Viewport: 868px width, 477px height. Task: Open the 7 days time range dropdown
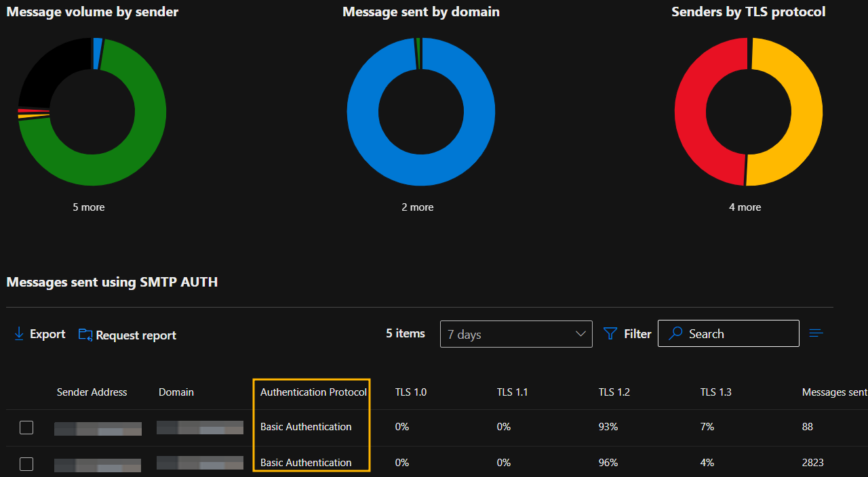516,333
